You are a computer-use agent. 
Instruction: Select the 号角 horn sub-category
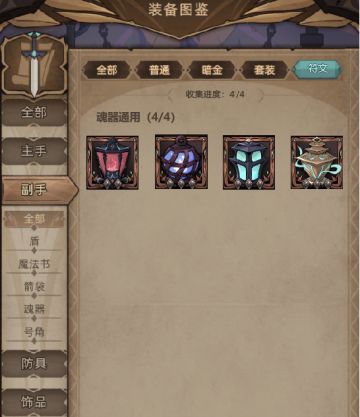tap(34, 332)
